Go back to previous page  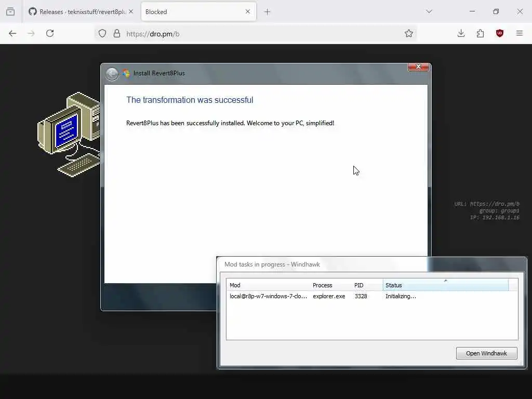coord(12,33)
